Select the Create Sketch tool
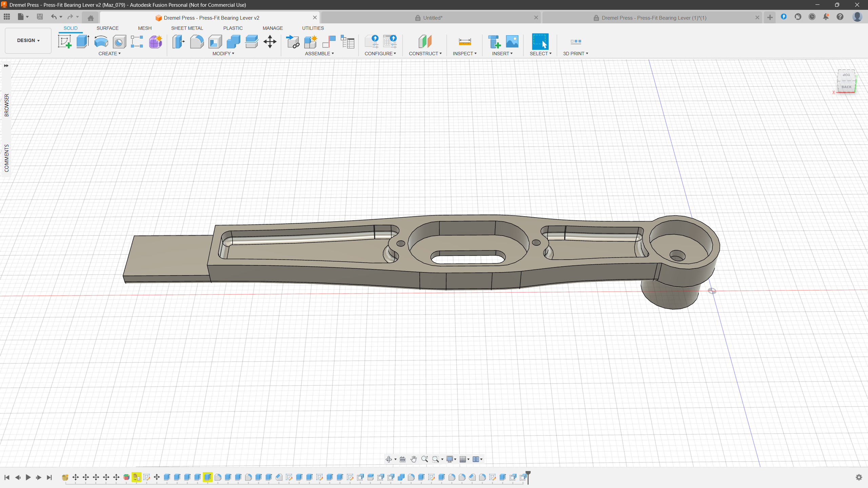The height and width of the screenshot is (488, 868). pos(64,42)
